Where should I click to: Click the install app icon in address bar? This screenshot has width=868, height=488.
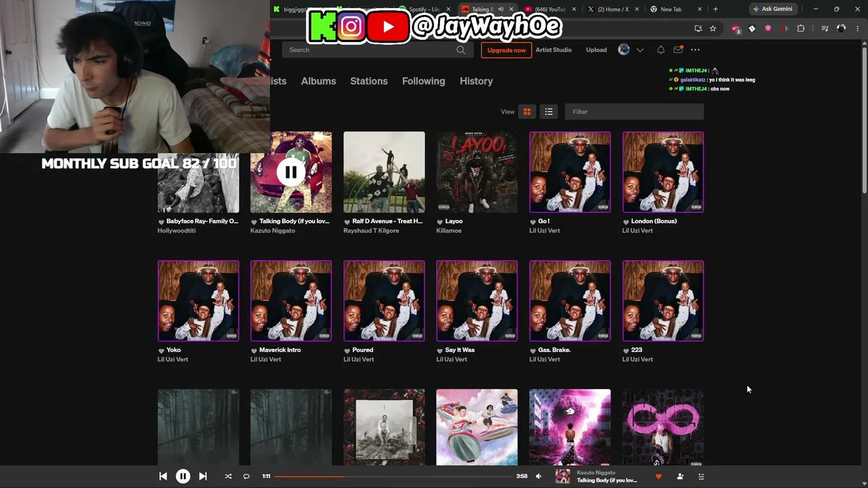pyautogui.click(x=698, y=28)
